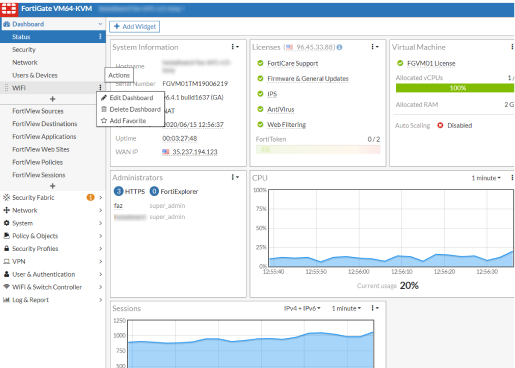
Task: Click the System gear icon
Action: 6,223
